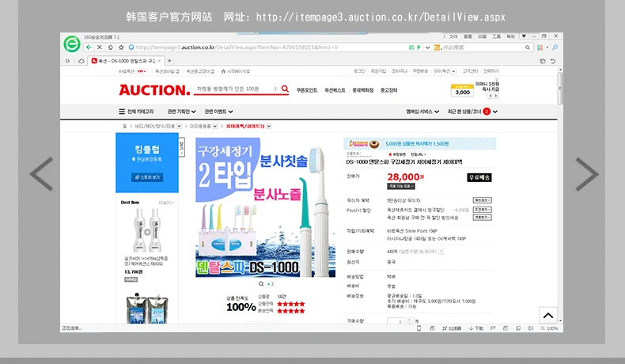Screen dimensions: 625x364
Task: Click the green 360 browser logo
Action: point(72,44)
